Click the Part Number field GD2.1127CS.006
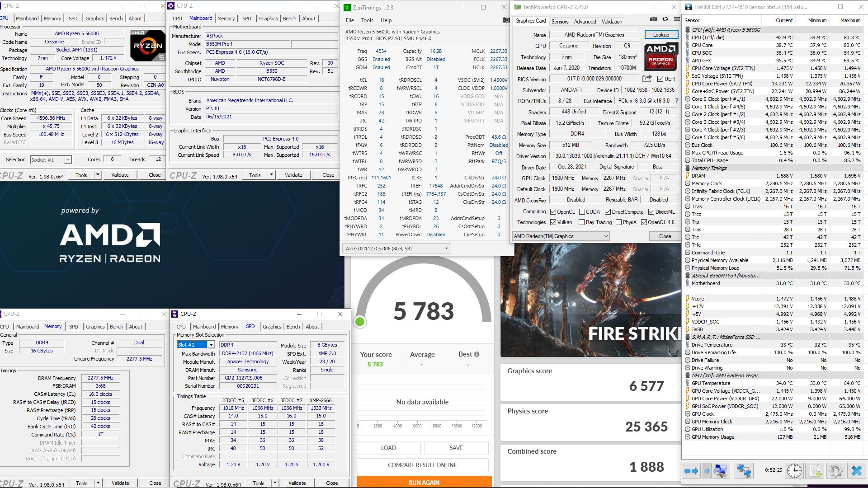The height and width of the screenshot is (488, 868). tap(248, 378)
